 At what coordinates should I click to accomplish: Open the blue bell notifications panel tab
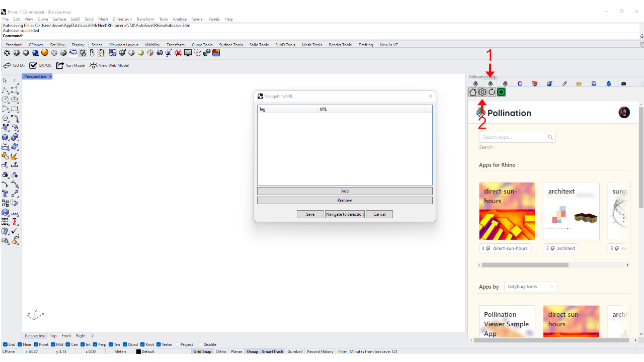[x=608, y=83]
